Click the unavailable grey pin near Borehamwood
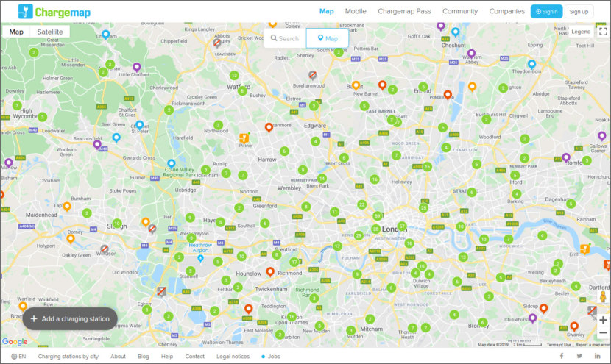This screenshot has height=364, width=611. point(312,75)
